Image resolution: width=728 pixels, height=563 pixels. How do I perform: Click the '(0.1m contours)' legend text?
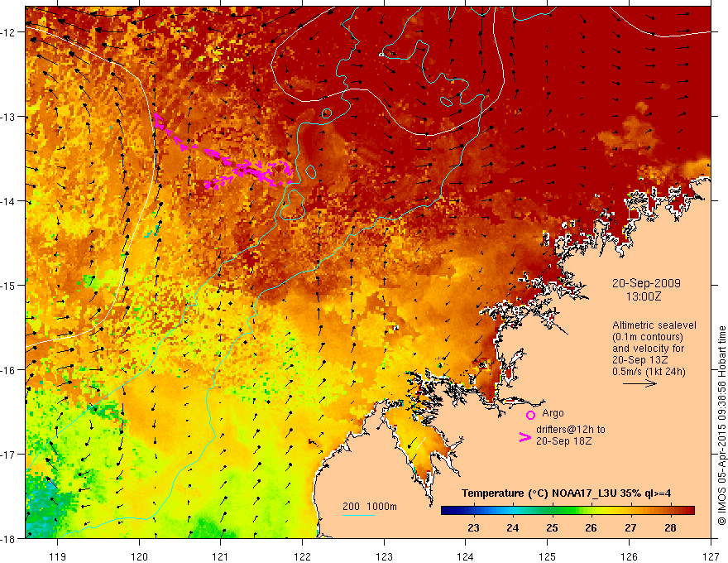tap(648, 337)
